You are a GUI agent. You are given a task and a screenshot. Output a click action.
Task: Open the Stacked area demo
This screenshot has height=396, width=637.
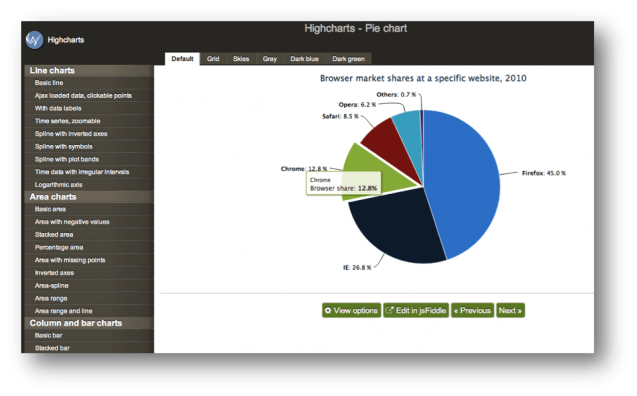pyautogui.click(x=89, y=235)
